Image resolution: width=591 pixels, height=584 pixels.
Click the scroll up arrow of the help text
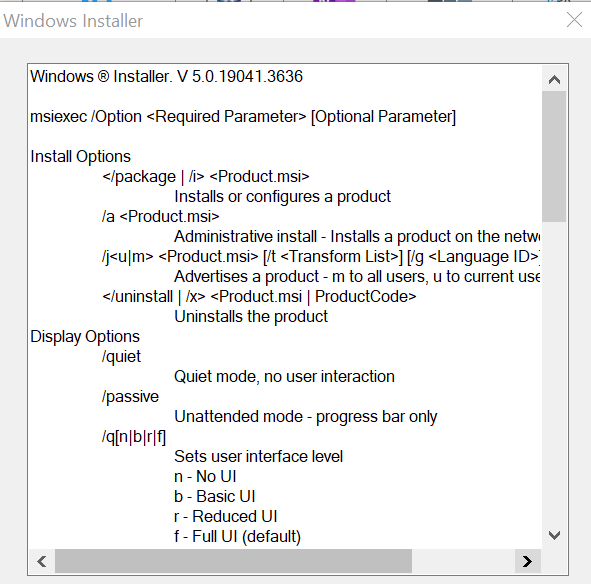pyautogui.click(x=554, y=79)
